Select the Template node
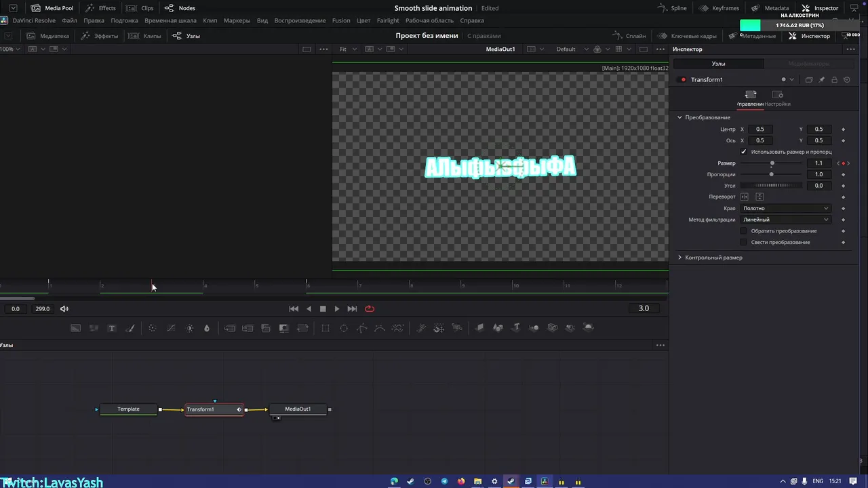 [128, 409]
